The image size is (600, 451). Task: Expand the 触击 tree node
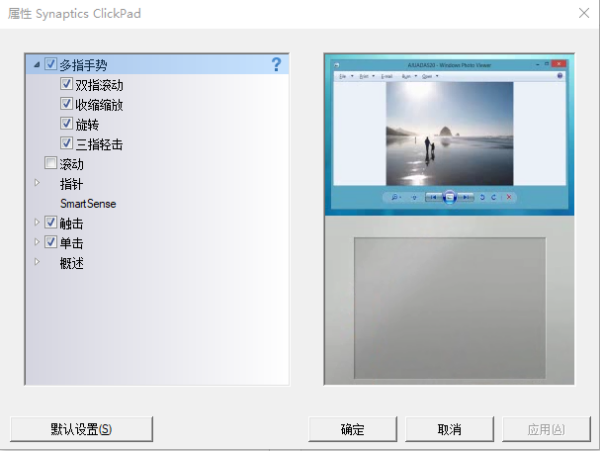pos(37,222)
